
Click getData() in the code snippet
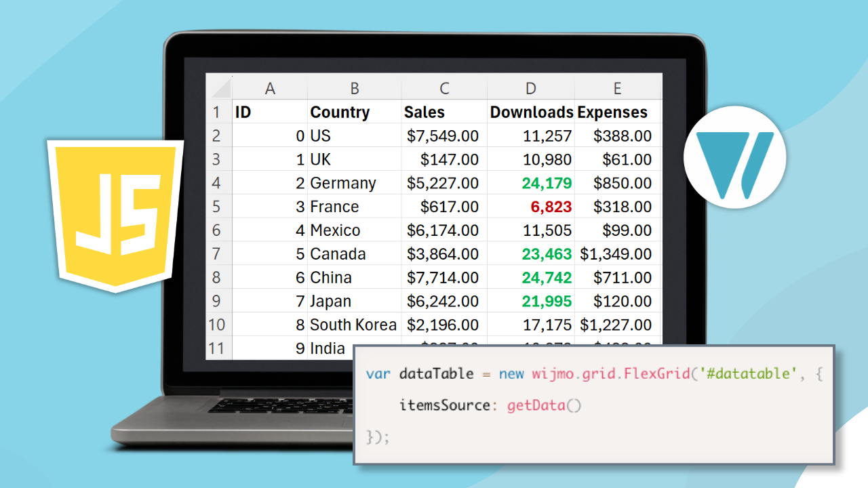pyautogui.click(x=545, y=406)
